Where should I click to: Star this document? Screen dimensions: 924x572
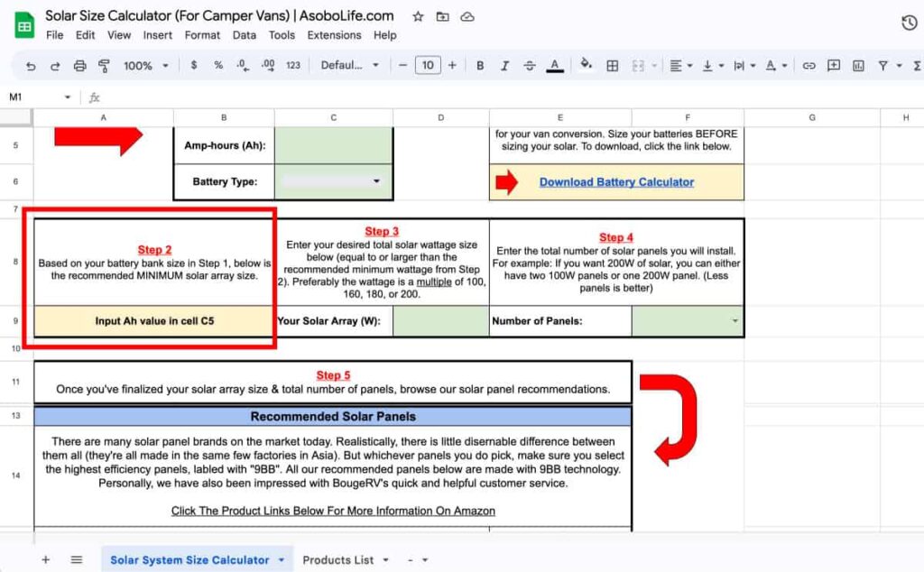pyautogui.click(x=418, y=16)
